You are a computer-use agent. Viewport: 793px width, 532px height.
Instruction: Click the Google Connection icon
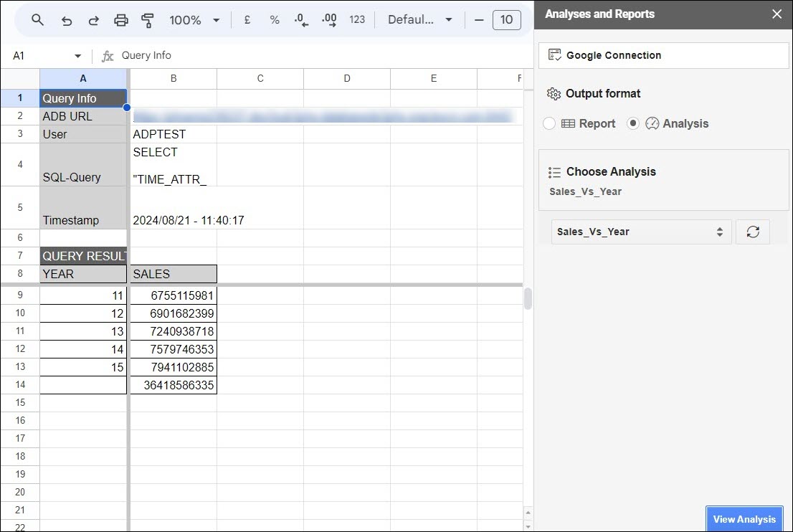(555, 54)
